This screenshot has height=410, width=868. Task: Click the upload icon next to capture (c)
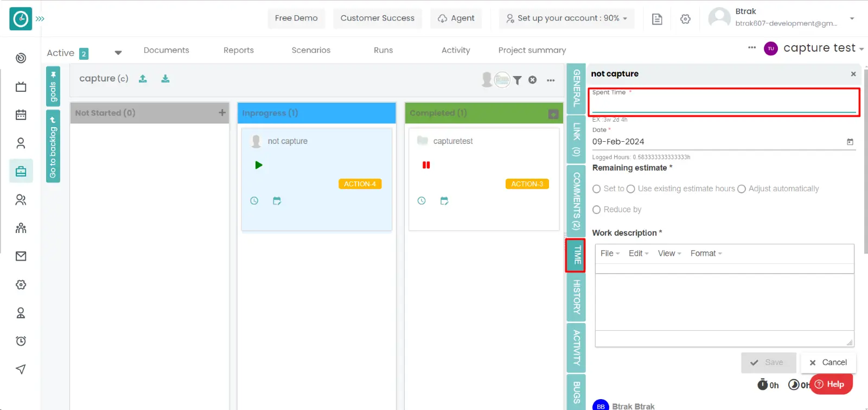[x=143, y=79]
